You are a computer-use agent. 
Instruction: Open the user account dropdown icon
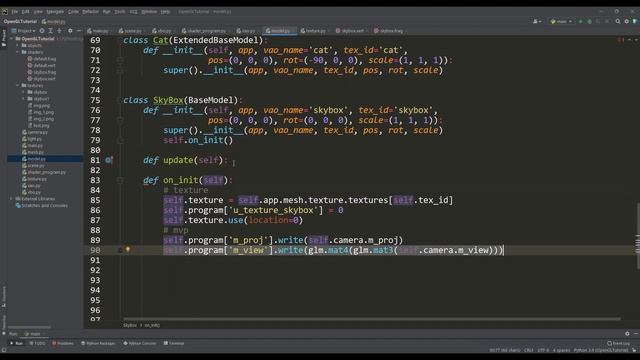click(x=537, y=21)
